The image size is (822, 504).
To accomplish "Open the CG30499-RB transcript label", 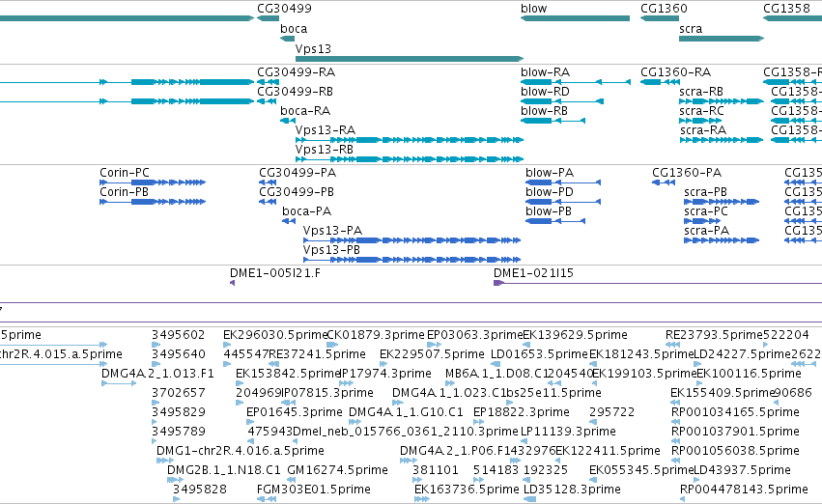I will point(295,91).
